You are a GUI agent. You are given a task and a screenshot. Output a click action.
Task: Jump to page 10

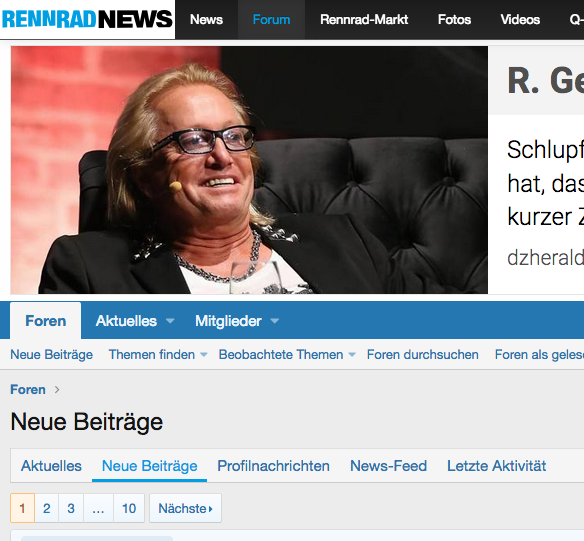click(129, 508)
